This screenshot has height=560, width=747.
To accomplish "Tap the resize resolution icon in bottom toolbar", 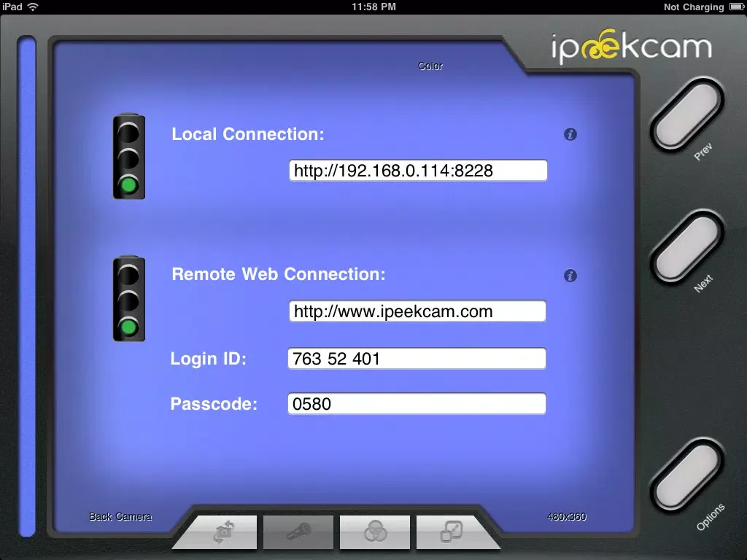I will [451, 532].
